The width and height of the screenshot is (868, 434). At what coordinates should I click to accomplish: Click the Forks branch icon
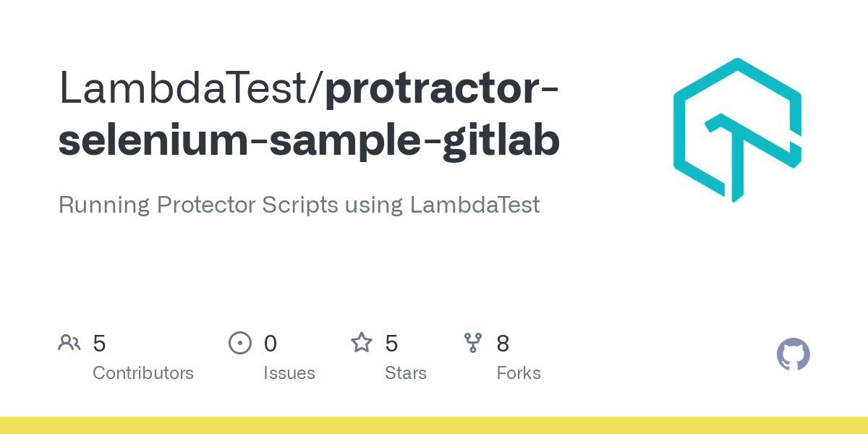473,343
